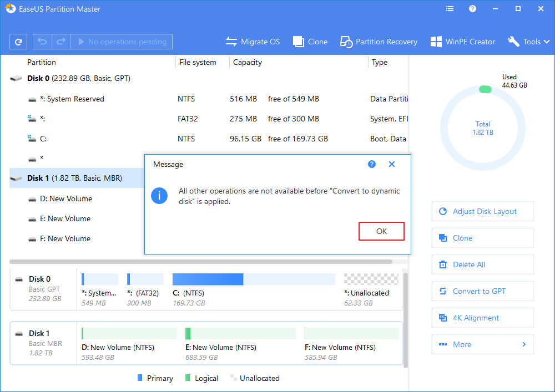Click 4K Alignment button
The height and width of the screenshot is (392, 555).
[482, 318]
